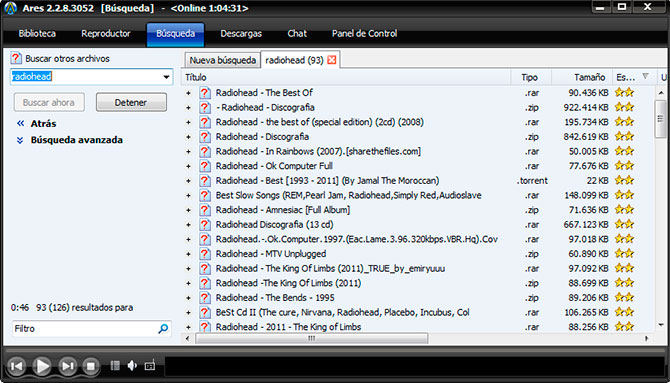
Task: Click the scroll right arrow of results
Action: (x=646, y=339)
